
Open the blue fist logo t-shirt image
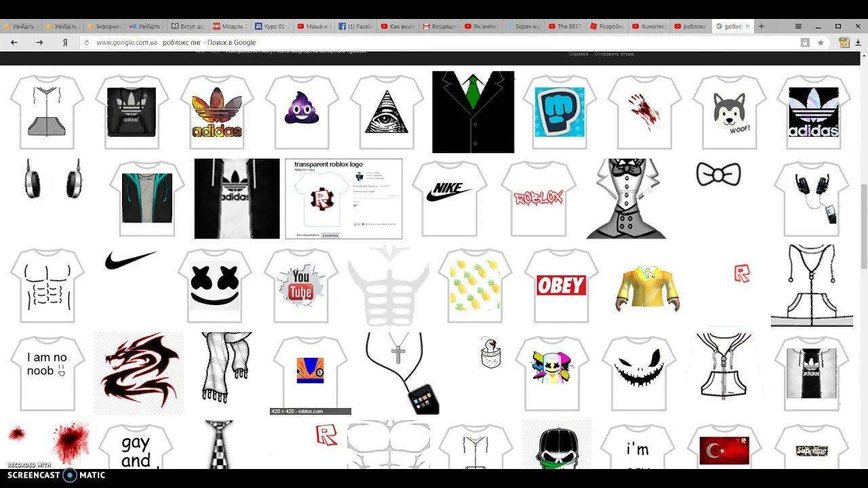point(559,112)
